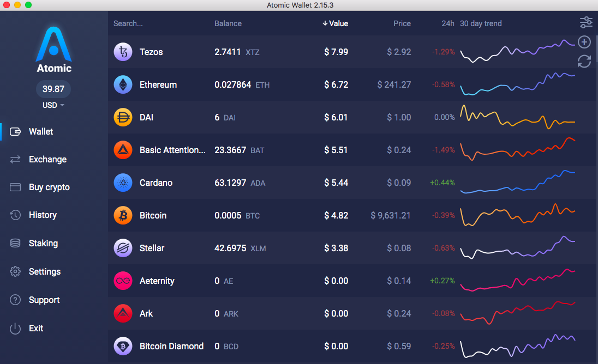This screenshot has width=598, height=364.
Task: Focus the Search field
Action: tap(128, 23)
